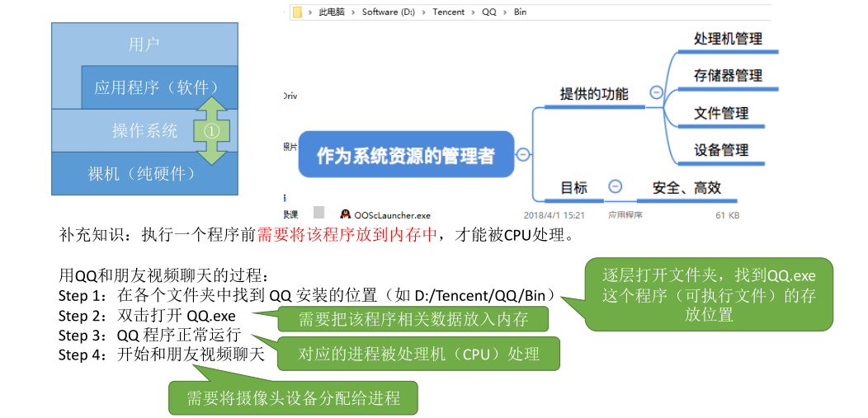Screen dimensions: 868x418
Task: Click the 操作系统 layer label
Action: coord(144,131)
